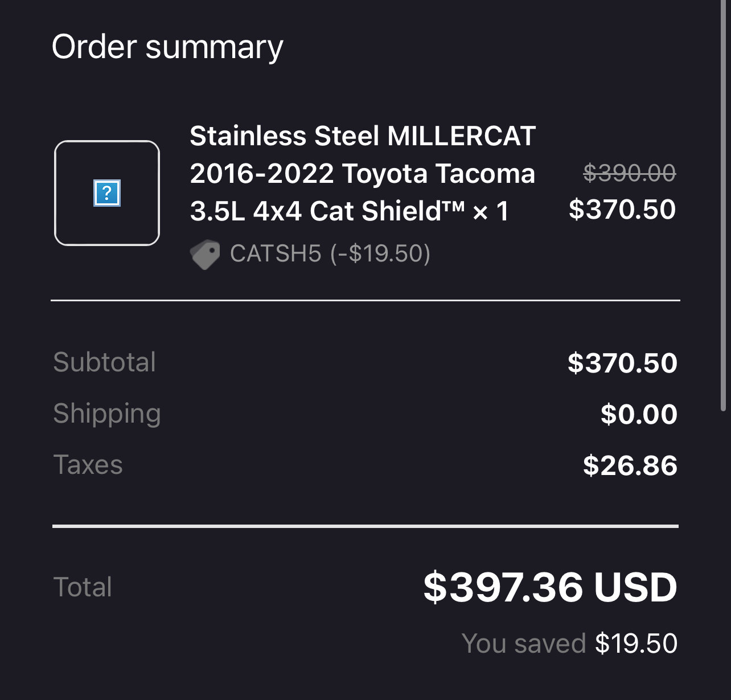This screenshot has height=700, width=731.
Task: Select the Stainless Steel MILLERCAT product title
Action: [x=363, y=173]
